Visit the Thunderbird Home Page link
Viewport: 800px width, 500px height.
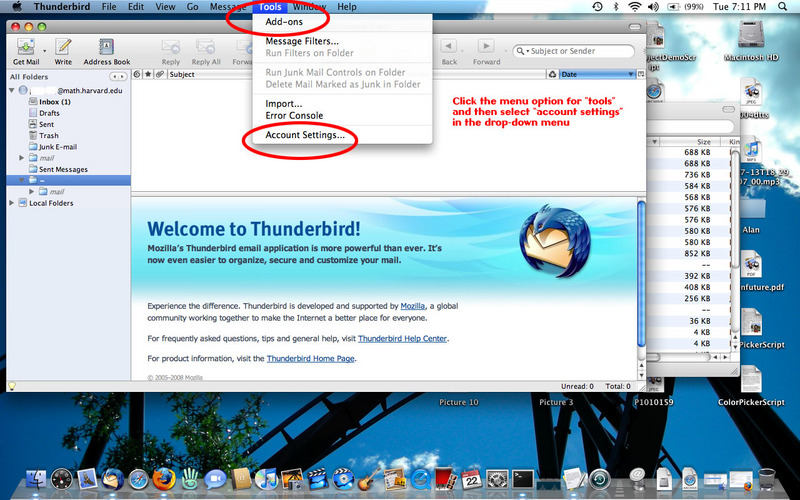pos(310,358)
